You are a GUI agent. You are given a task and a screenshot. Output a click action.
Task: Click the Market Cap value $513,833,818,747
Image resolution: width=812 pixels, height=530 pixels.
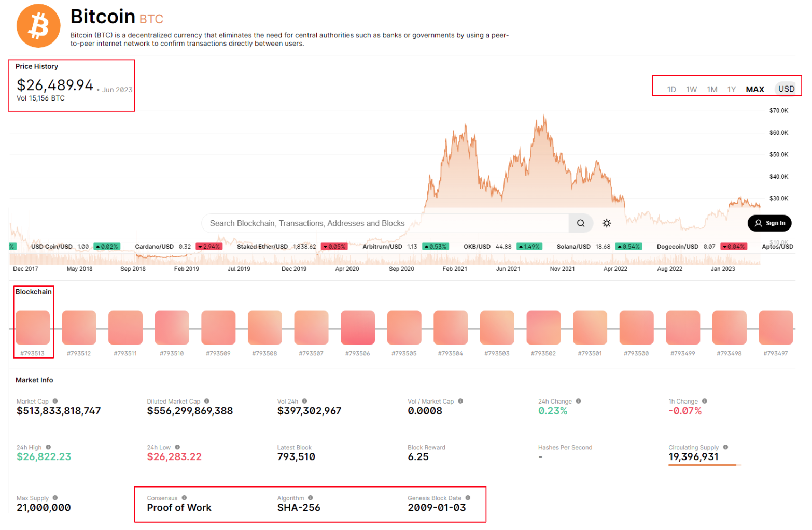click(59, 411)
